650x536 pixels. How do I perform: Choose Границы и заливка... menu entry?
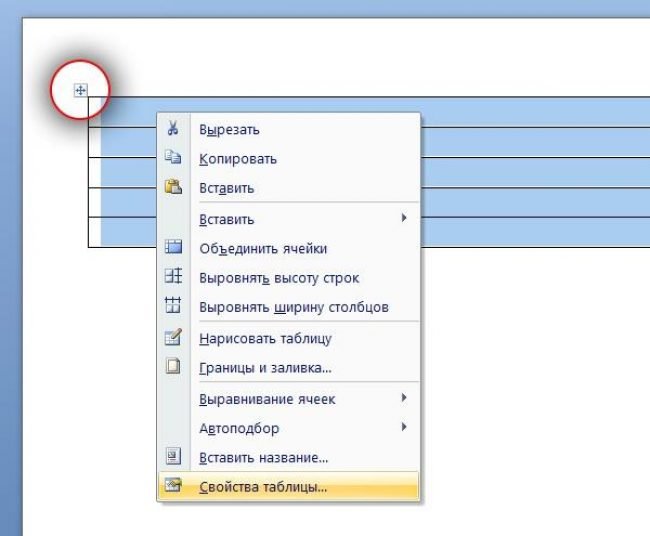[265, 368]
